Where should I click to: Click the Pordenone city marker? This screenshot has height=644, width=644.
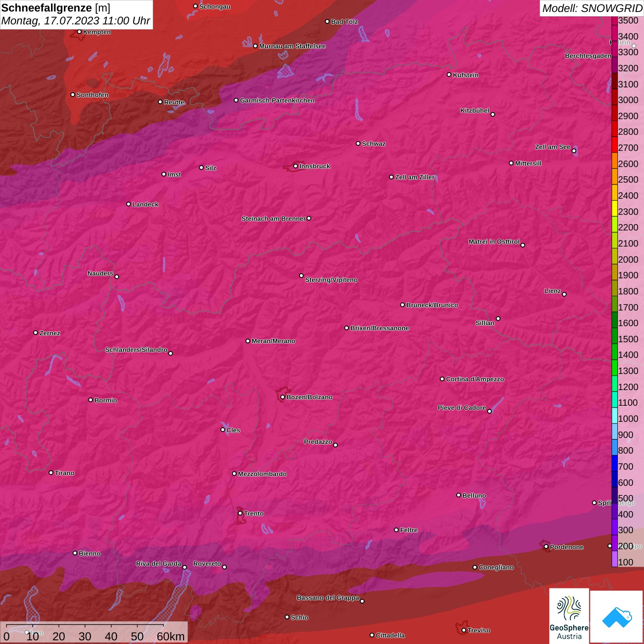tap(546, 547)
